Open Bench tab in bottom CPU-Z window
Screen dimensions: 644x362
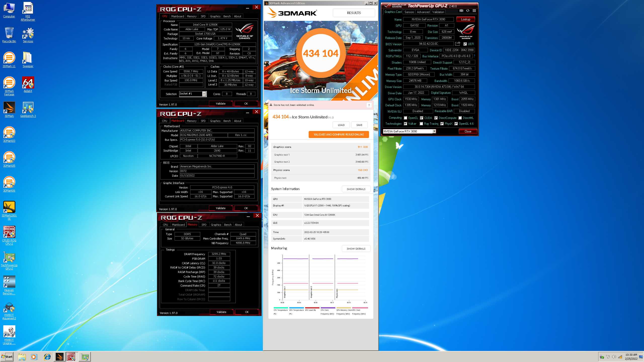[228, 225]
